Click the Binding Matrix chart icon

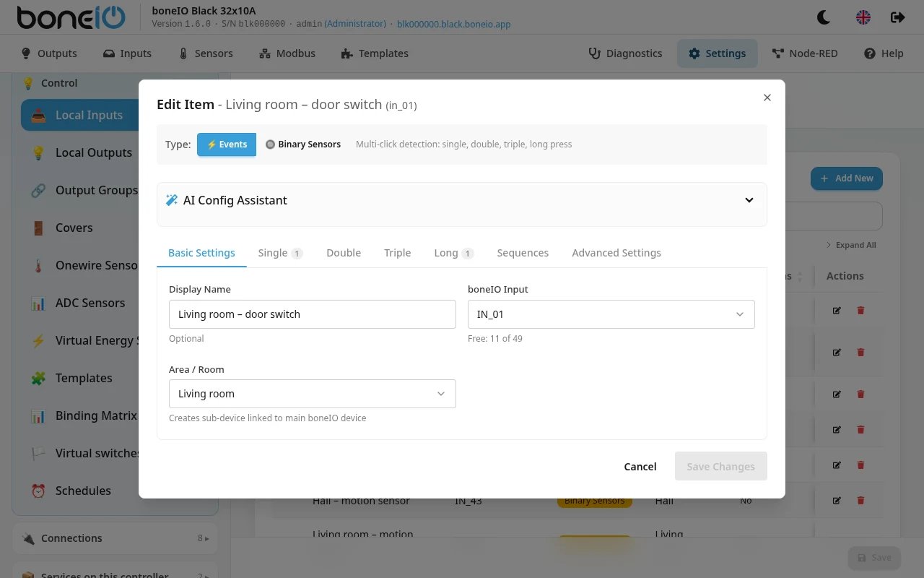tap(38, 415)
